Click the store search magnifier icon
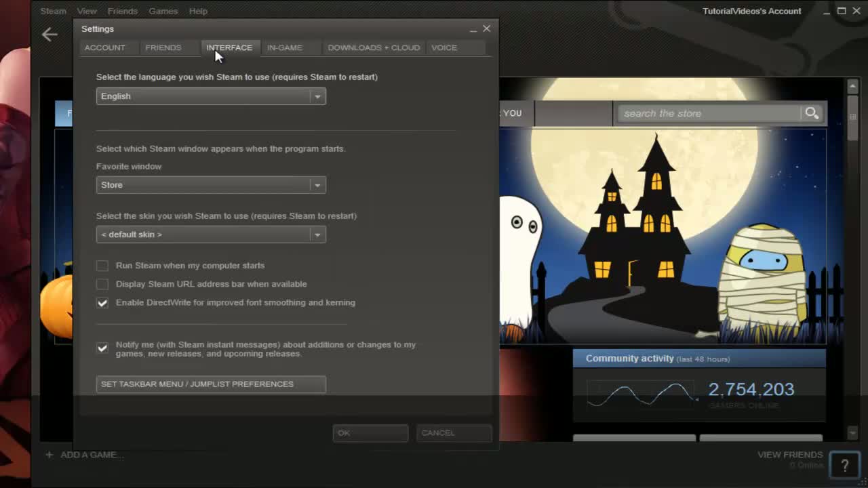This screenshot has height=488, width=868. pos(811,113)
